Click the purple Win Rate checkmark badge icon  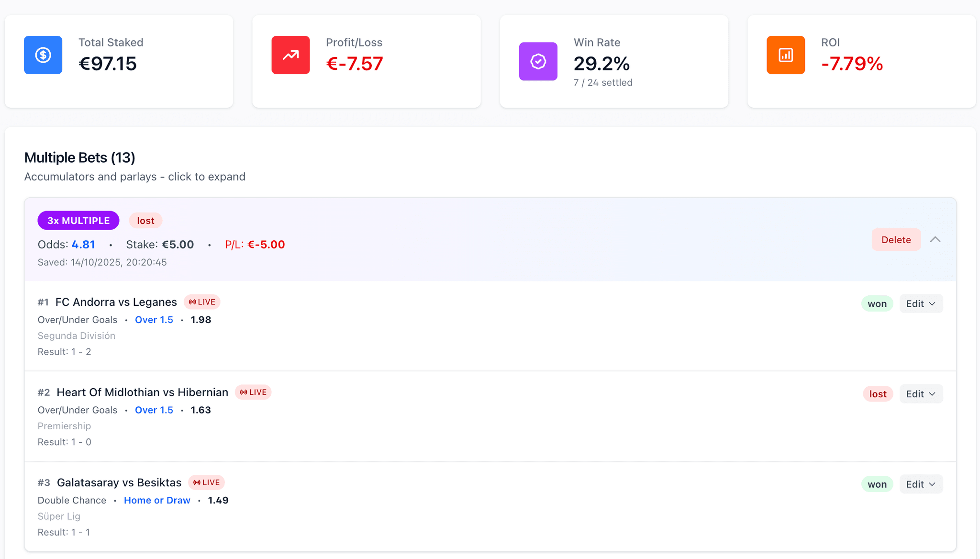click(x=538, y=61)
